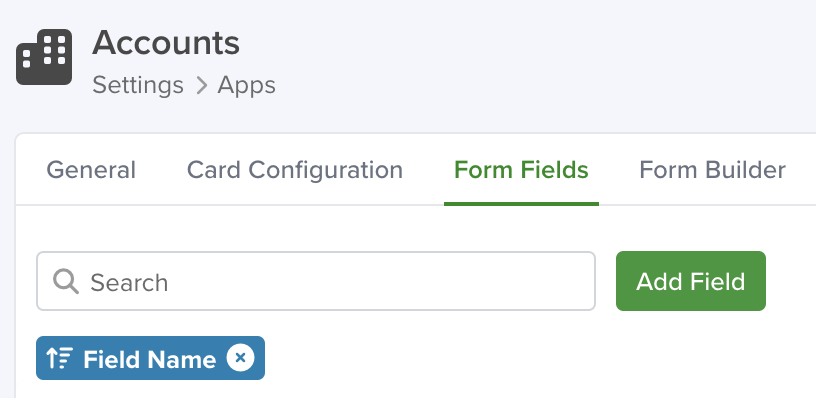Viewport: 816px width, 398px height.
Task: Click the green underline under Form Fields
Action: tap(521, 203)
